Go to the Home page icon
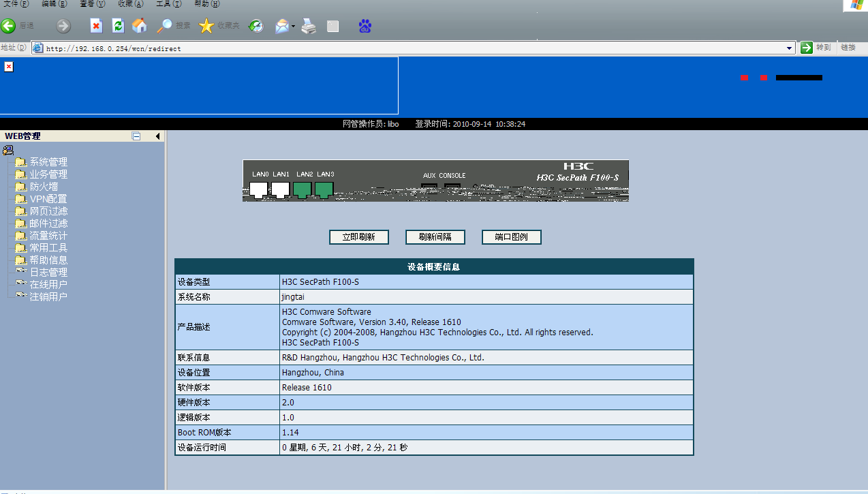Screen dimensions: 868x494 (140, 26)
